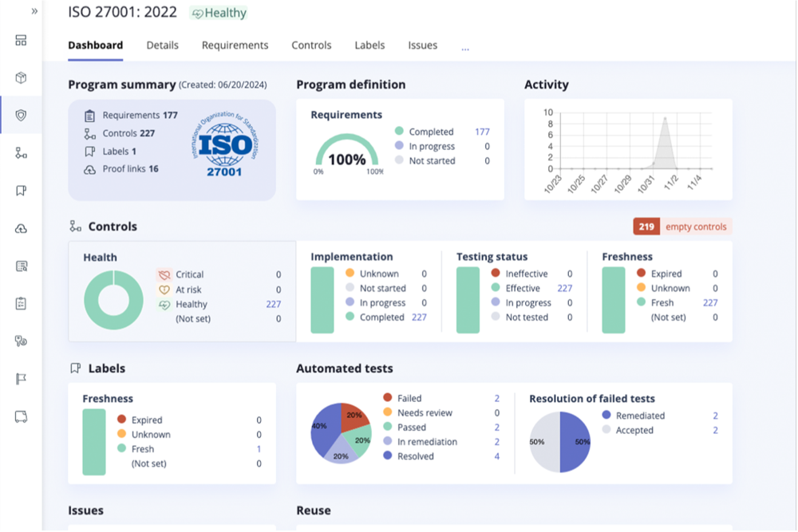Click the labels bookmark sidebar icon

tap(22, 191)
